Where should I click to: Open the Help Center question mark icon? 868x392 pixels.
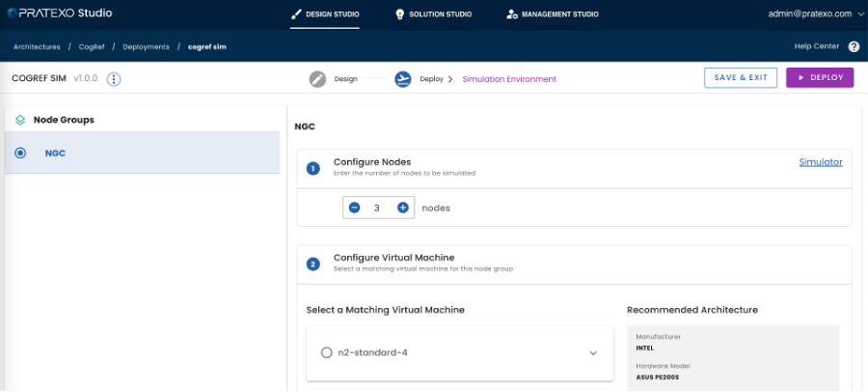tap(854, 46)
